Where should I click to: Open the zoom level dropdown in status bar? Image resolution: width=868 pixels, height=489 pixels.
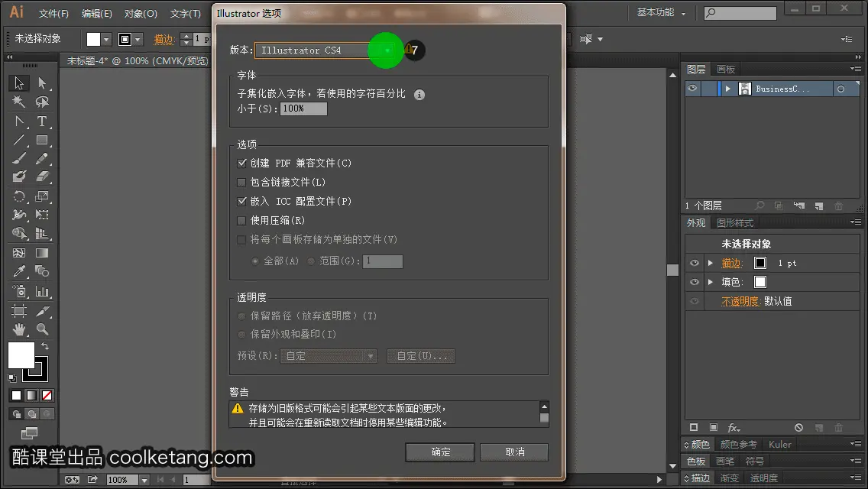[x=144, y=480]
